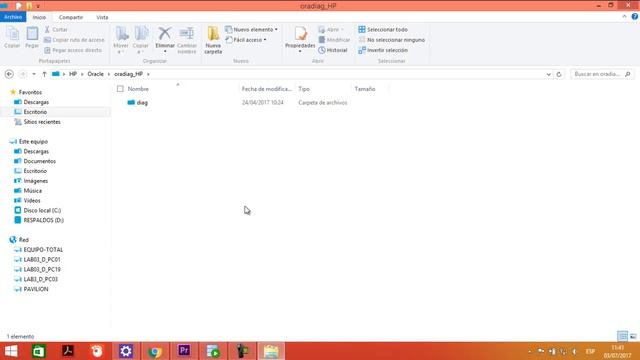Switch to large icons view in status bar

(633, 336)
